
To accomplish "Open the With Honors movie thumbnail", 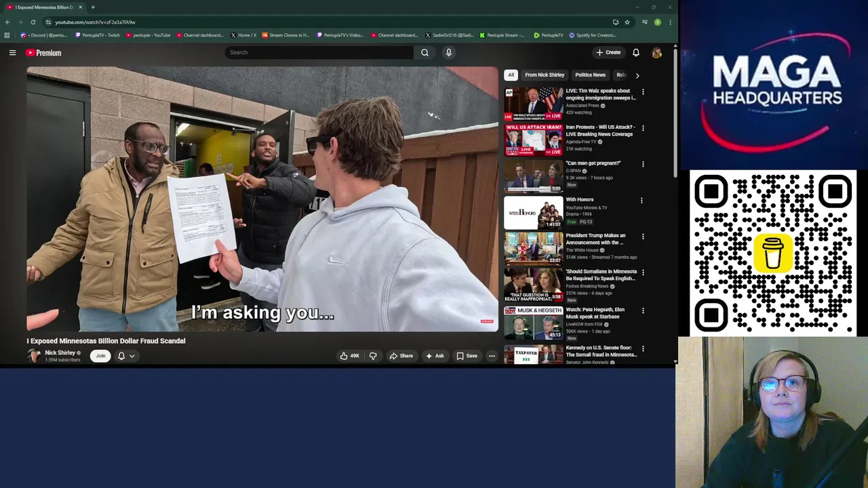I will [x=534, y=212].
